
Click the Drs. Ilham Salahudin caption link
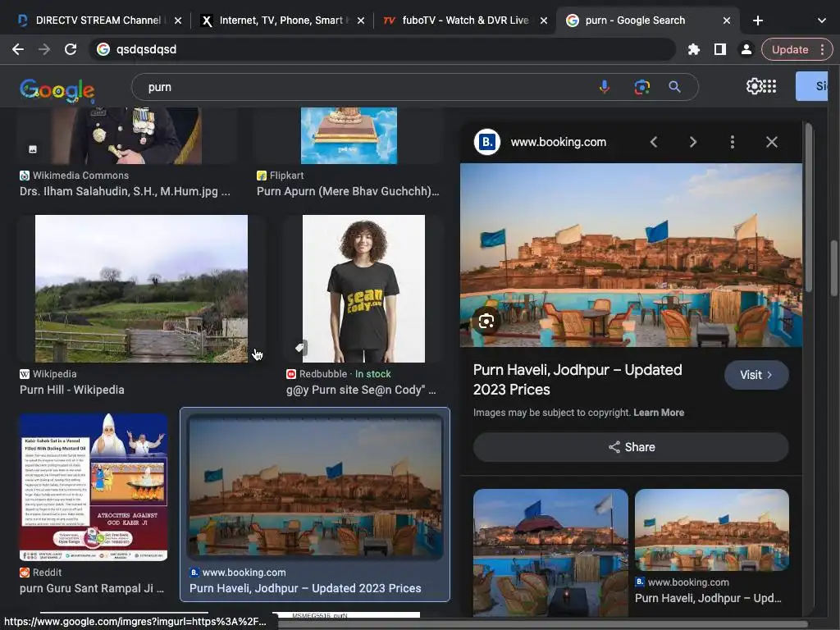point(125,191)
